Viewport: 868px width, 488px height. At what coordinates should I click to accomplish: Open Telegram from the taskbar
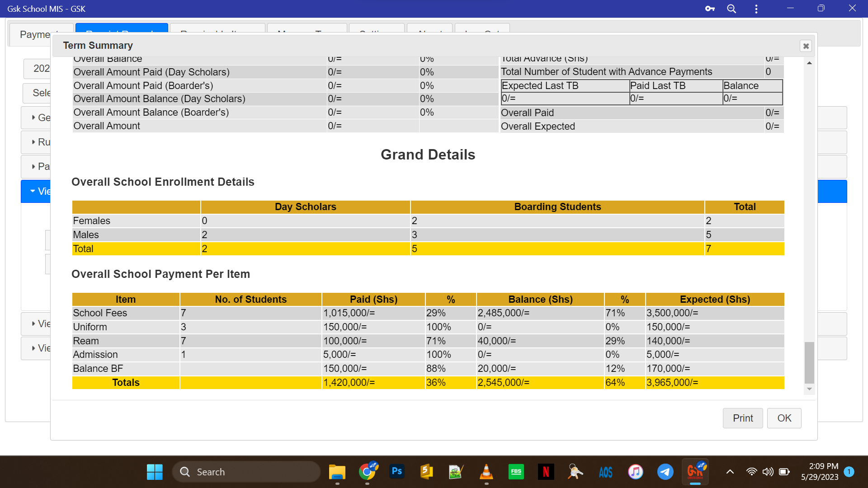pyautogui.click(x=665, y=472)
